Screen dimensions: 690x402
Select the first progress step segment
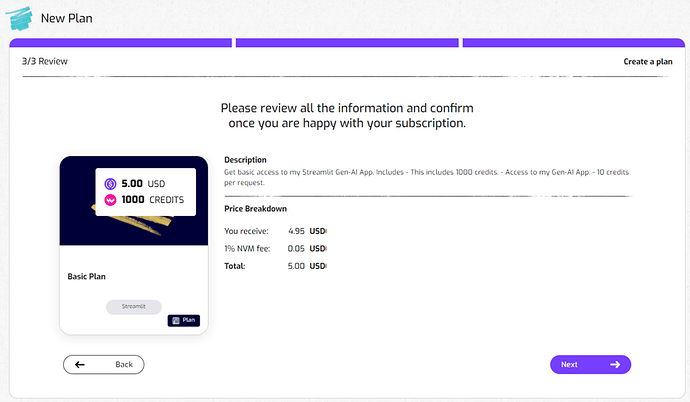pos(120,43)
